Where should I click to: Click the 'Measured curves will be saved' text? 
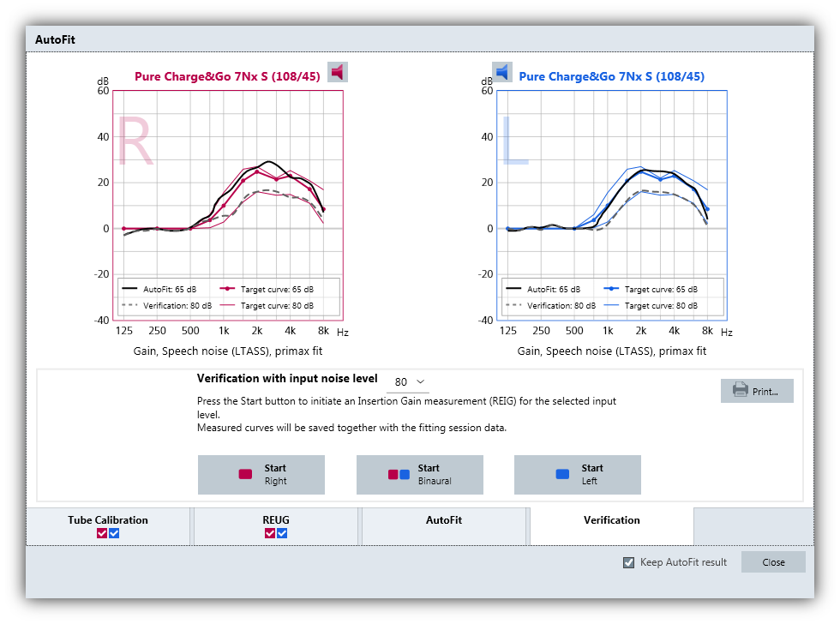tap(351, 428)
